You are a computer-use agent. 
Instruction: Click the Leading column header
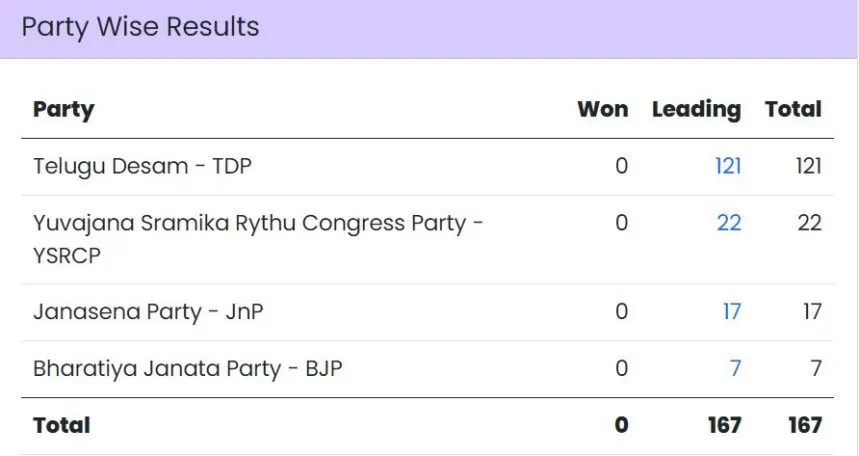pyautogui.click(x=696, y=109)
